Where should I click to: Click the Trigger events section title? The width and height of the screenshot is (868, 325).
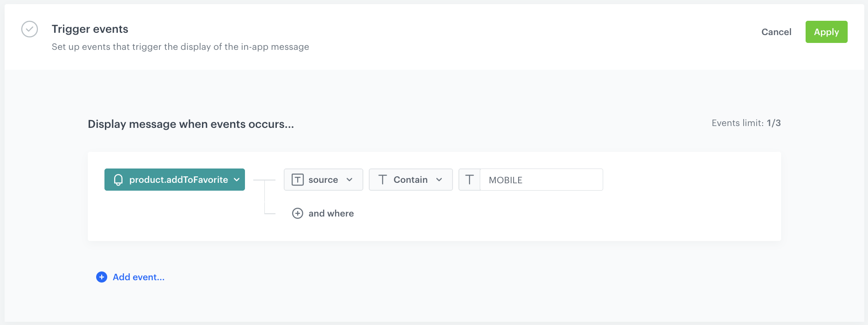coord(90,29)
